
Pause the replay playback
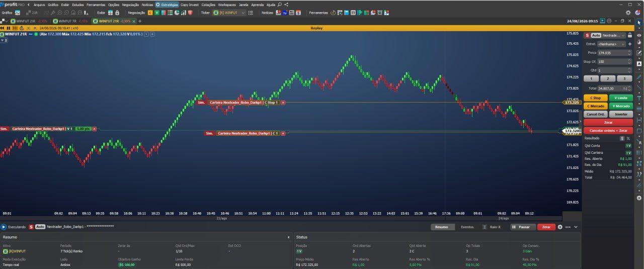coord(9,28)
